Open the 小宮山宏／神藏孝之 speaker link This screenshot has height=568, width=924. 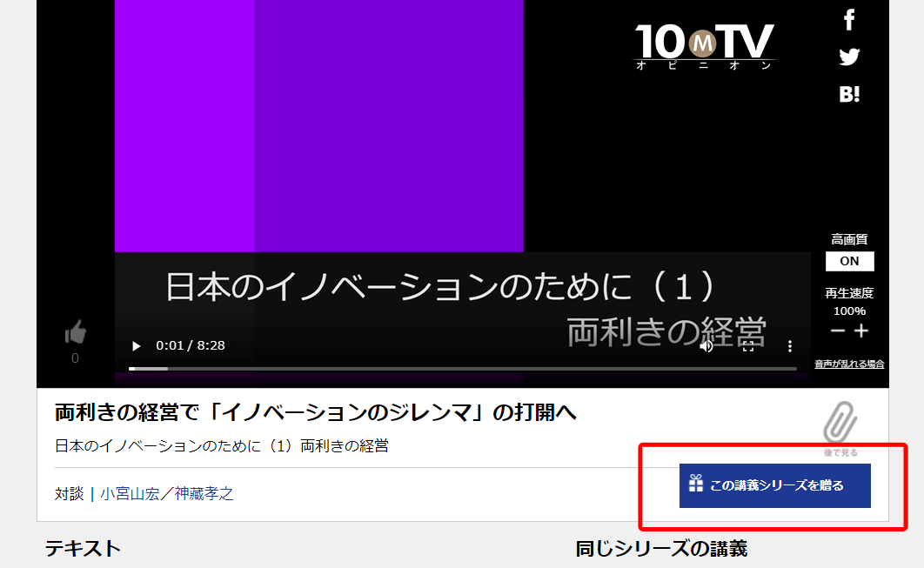tap(167, 494)
